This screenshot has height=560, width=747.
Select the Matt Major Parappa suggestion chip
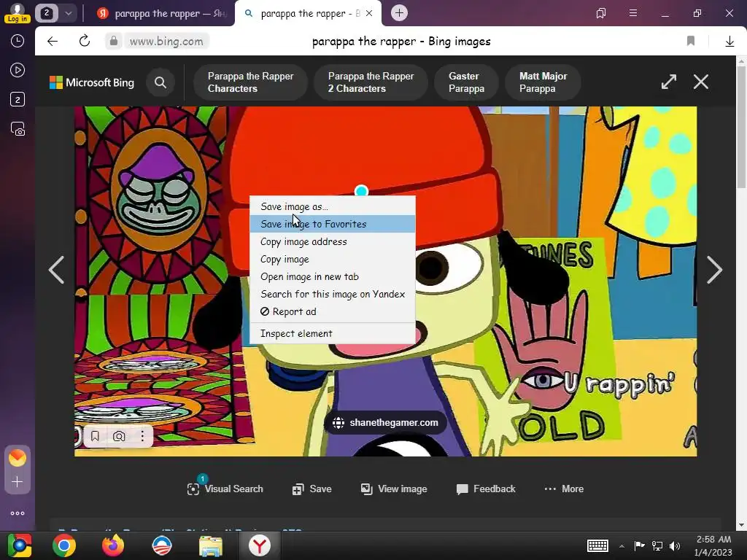tap(543, 82)
